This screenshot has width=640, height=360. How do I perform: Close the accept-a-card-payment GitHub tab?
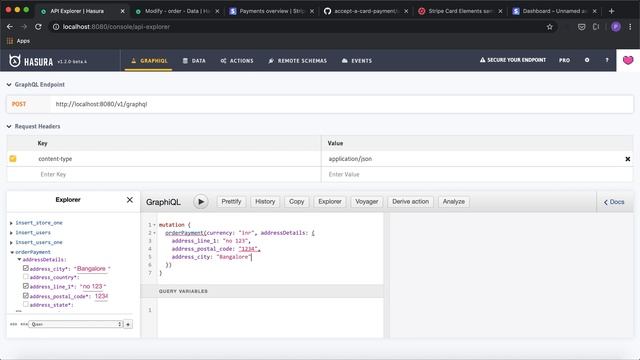click(x=406, y=11)
